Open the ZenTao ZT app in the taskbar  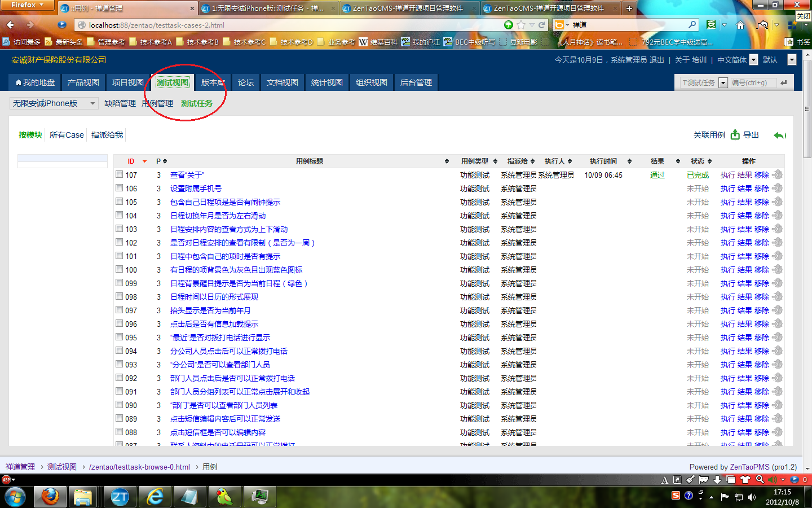click(120, 497)
